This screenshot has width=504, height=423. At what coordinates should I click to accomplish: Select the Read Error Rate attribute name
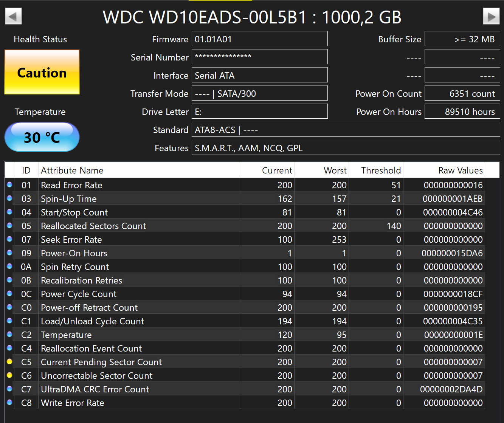(x=71, y=185)
